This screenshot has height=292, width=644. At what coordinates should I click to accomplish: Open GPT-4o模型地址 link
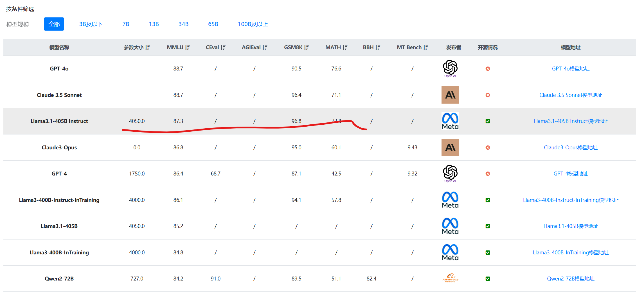pyautogui.click(x=571, y=69)
